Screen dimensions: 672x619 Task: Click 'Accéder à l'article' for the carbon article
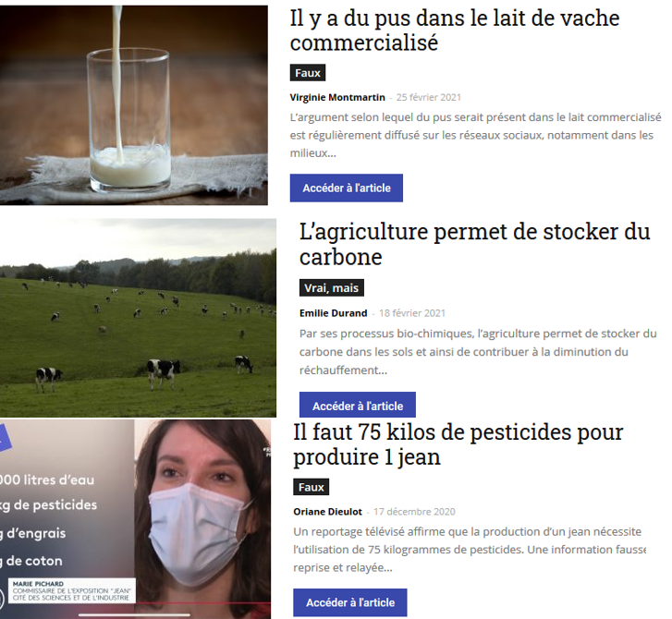[x=358, y=406]
